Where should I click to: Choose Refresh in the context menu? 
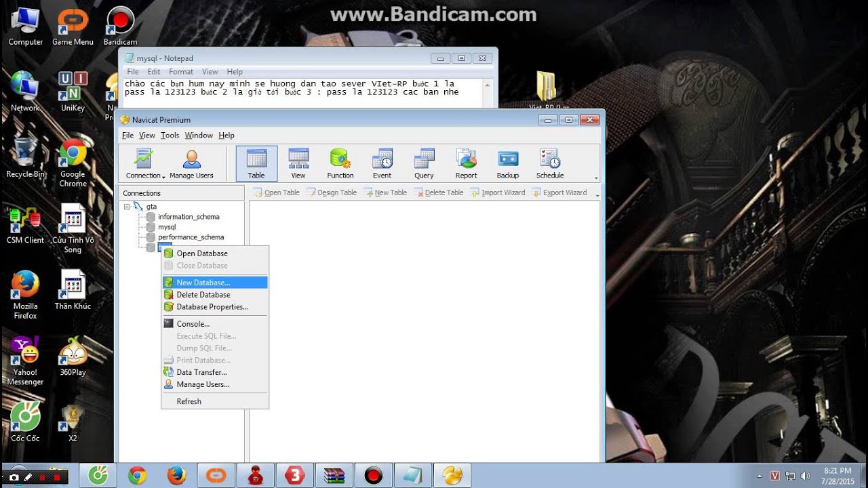(x=215, y=401)
